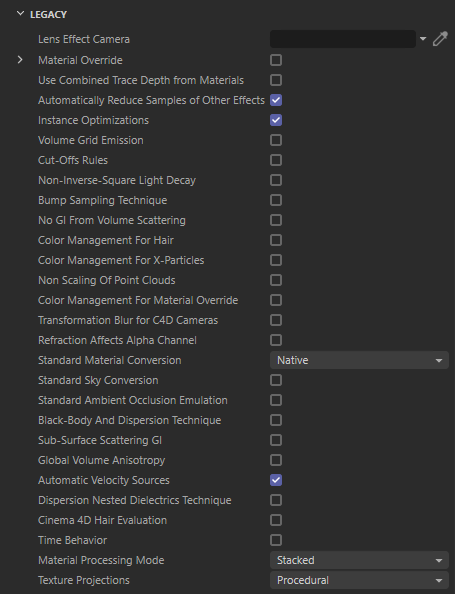The width and height of the screenshot is (455, 594).
Task: Tick the Cut-Offs Rules checkbox
Action: point(276,160)
